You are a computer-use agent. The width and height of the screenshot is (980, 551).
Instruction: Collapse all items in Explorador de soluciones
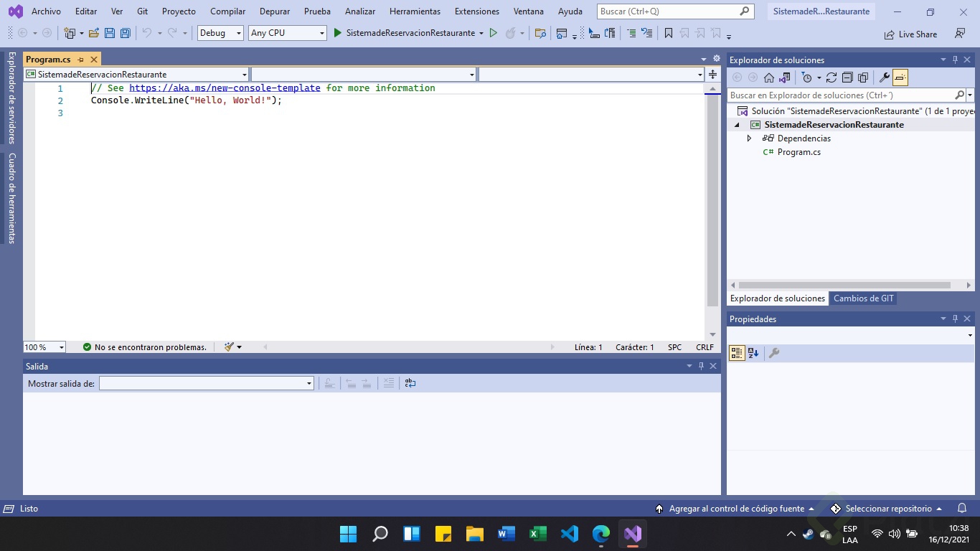tap(847, 77)
